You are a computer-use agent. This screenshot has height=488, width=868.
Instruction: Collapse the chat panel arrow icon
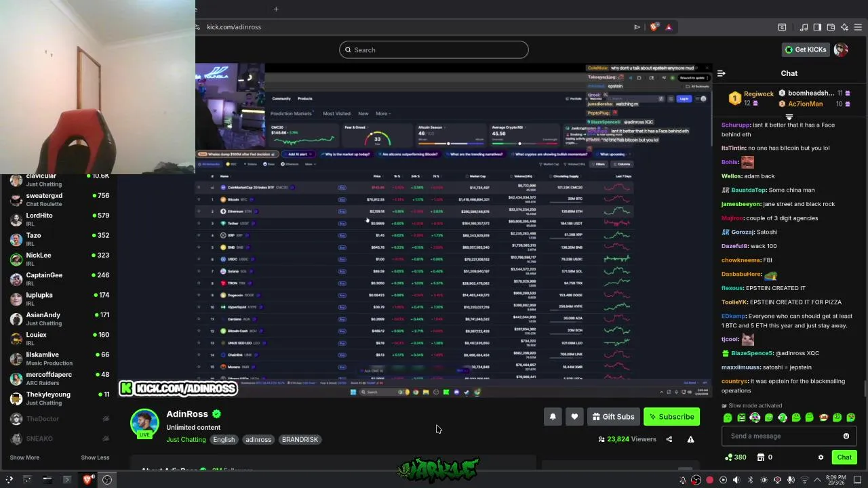pos(722,73)
